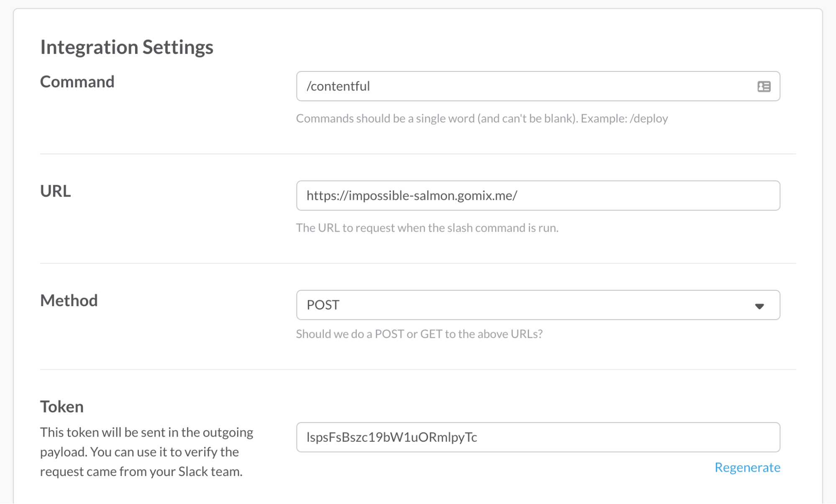Image resolution: width=836 pixels, height=504 pixels.
Task: Click the Command field label
Action: click(77, 82)
